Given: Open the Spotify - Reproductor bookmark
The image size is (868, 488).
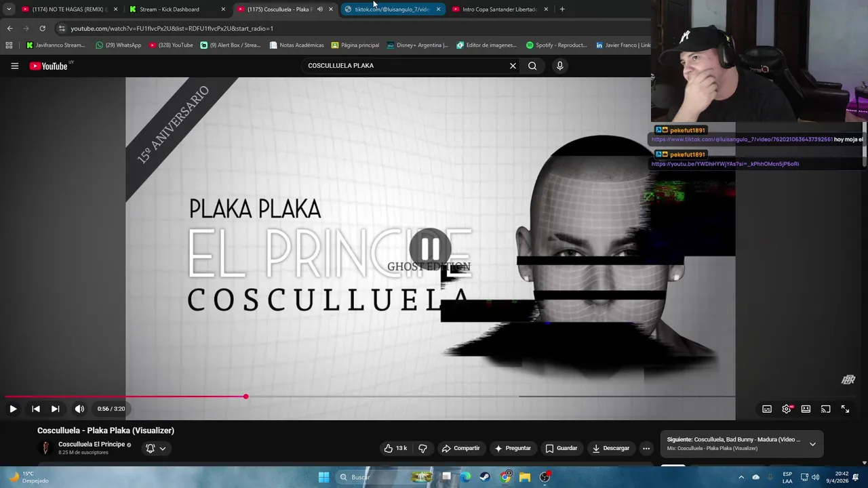Looking at the screenshot, I should 556,45.
